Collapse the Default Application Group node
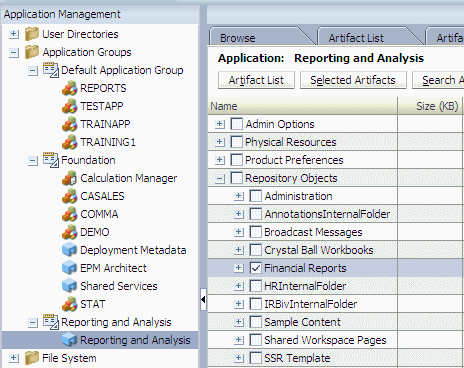464x368 pixels. (33, 70)
